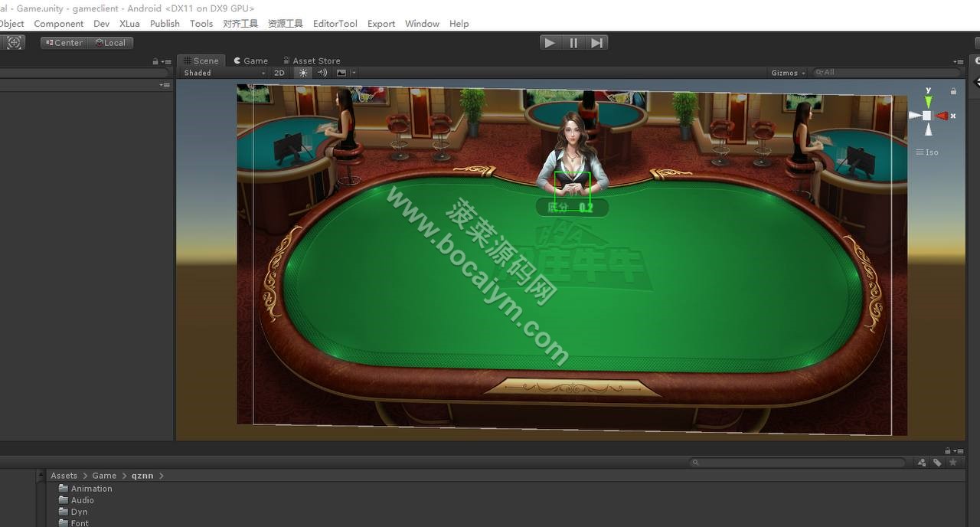Viewport: 980px width, 527px height.
Task: Select the Font folder
Action: (x=74, y=523)
